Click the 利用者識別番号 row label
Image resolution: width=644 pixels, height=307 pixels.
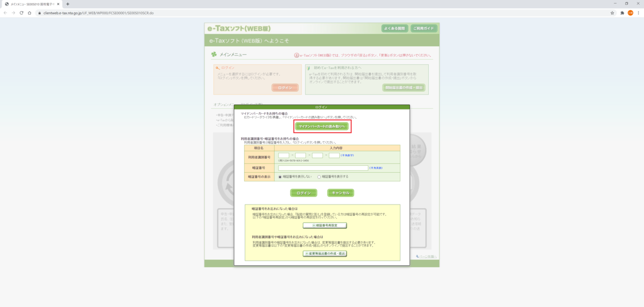click(x=259, y=157)
